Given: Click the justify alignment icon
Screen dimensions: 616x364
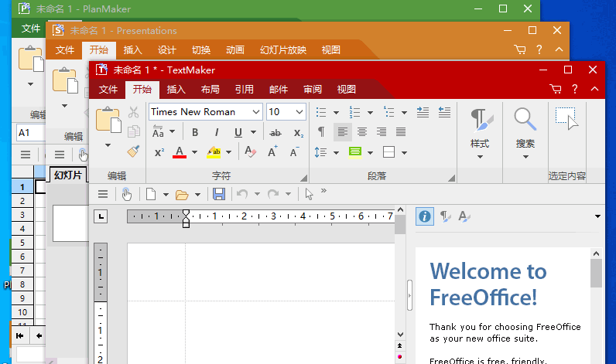Looking at the screenshot, I should tap(401, 132).
